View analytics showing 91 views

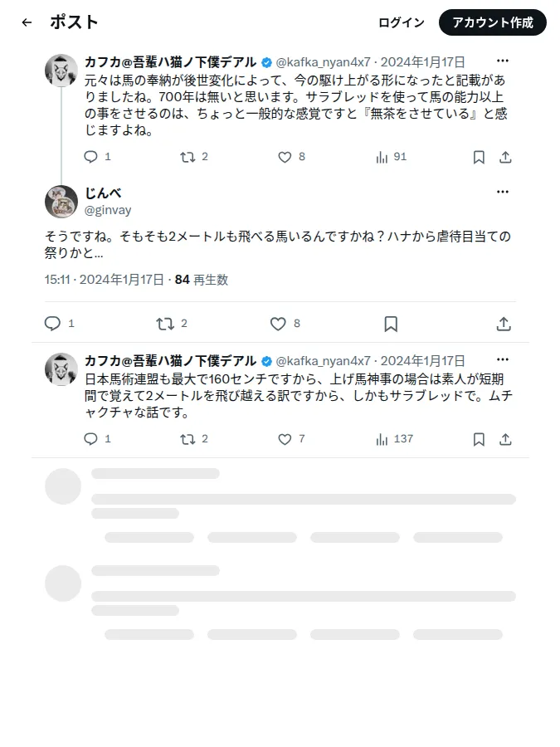[x=391, y=157]
